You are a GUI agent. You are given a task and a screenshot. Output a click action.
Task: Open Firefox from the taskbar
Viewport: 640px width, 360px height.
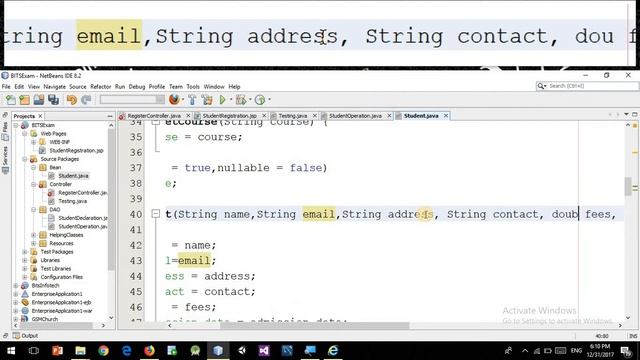pos(149,351)
